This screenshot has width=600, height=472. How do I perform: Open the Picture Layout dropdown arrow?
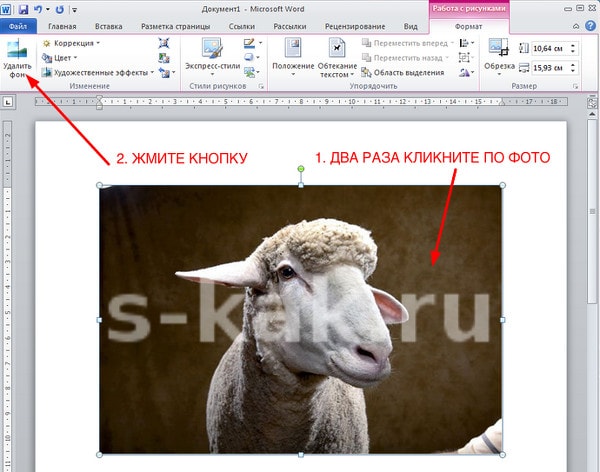pyautogui.click(x=258, y=72)
